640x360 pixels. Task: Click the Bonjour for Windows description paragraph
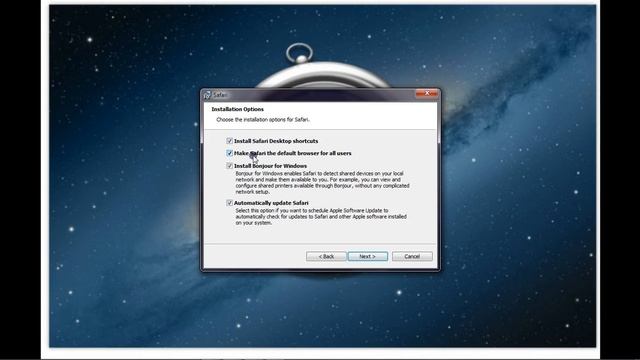point(322,182)
